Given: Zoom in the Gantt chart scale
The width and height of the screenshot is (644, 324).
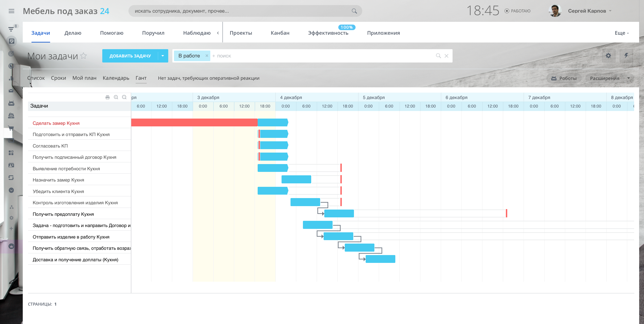Looking at the screenshot, I should (x=116, y=97).
